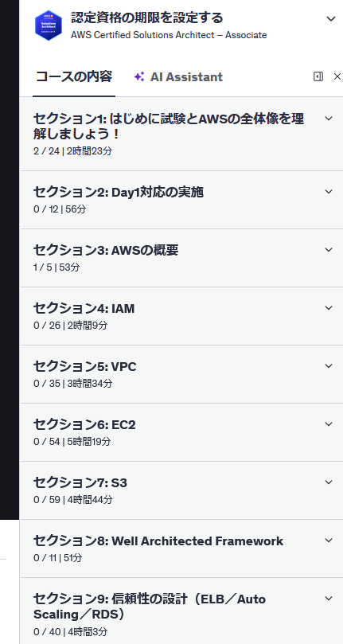Open the AI Assistant tab
Viewport: 343px width, 644px height.
(x=178, y=76)
